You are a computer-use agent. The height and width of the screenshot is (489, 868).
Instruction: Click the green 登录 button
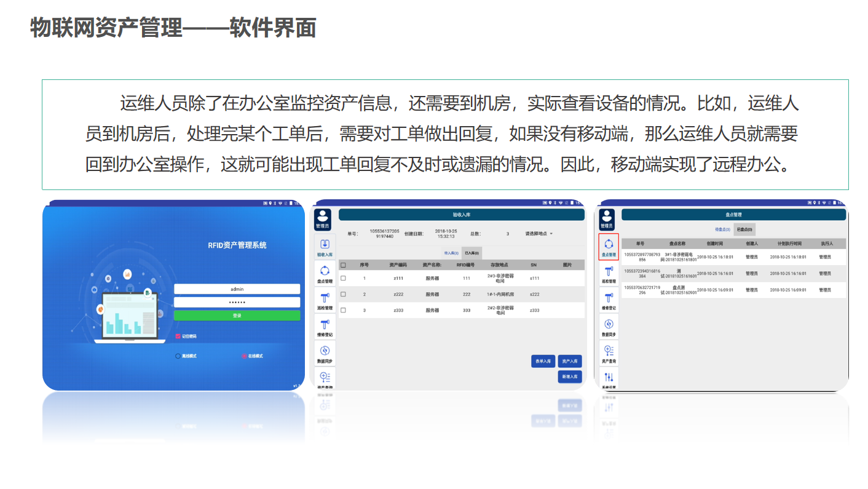point(237,316)
